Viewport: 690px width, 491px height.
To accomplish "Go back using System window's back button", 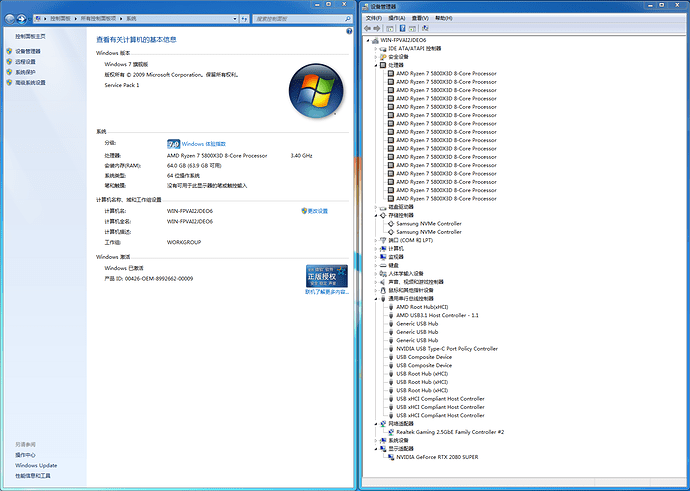I will pos(10,19).
